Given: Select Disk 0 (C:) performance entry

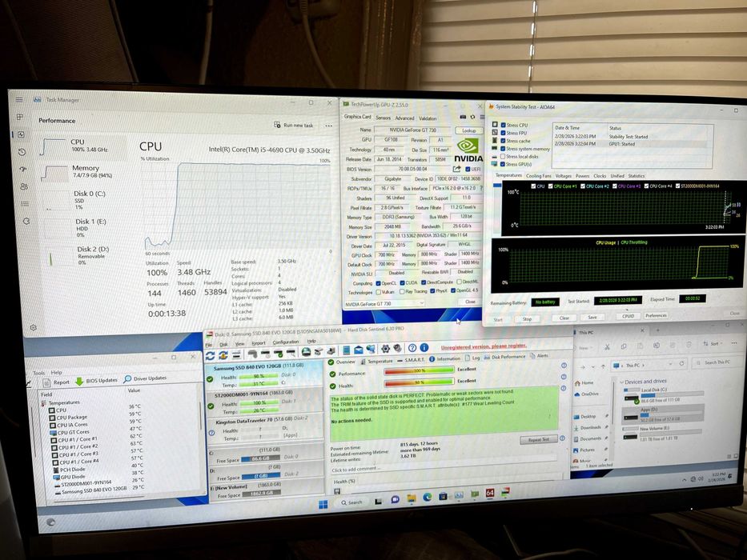Looking at the screenshot, I should pyautogui.click(x=85, y=200).
